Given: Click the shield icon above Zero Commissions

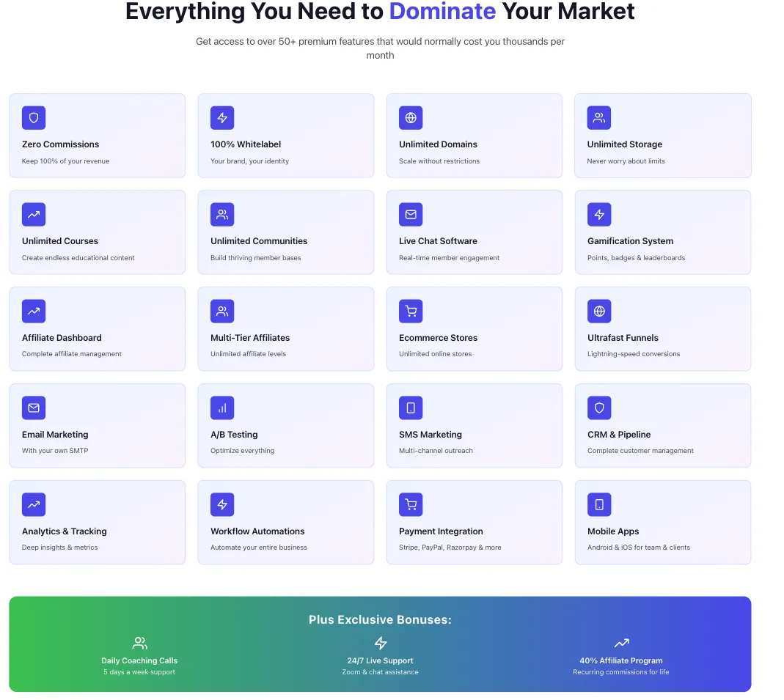Looking at the screenshot, I should [x=34, y=118].
